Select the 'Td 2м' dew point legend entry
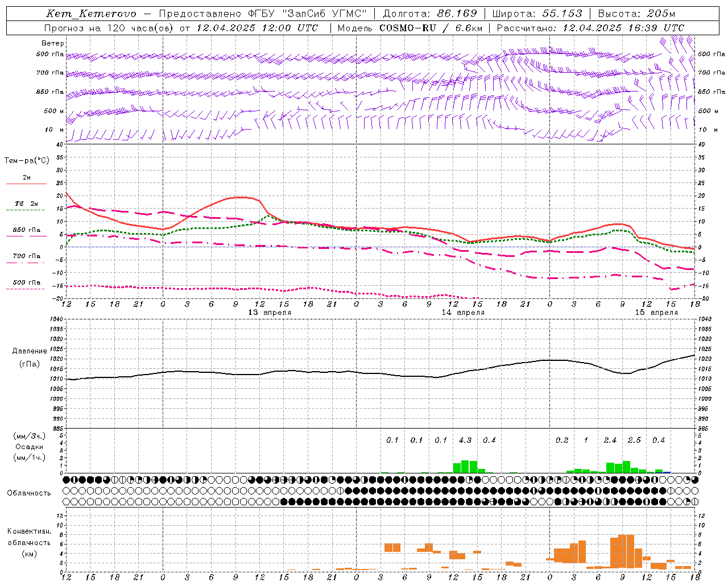The width and height of the screenshot is (728, 582). [27, 203]
